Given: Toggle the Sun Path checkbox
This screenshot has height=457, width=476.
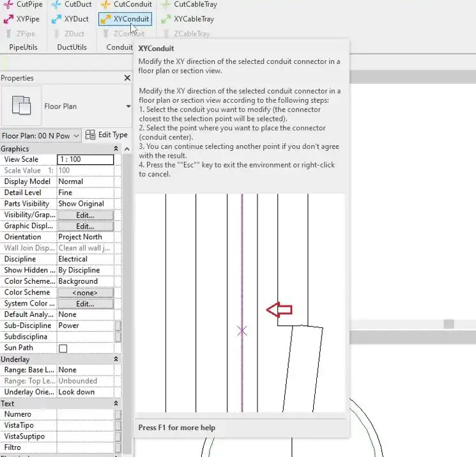Looking at the screenshot, I should (x=63, y=348).
